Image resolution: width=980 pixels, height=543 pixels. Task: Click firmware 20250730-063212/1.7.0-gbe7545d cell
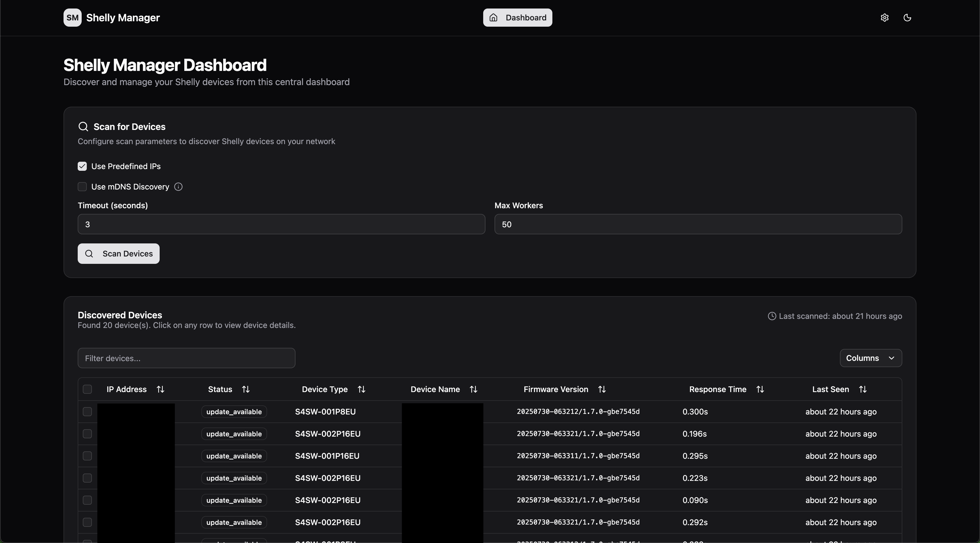coord(578,412)
